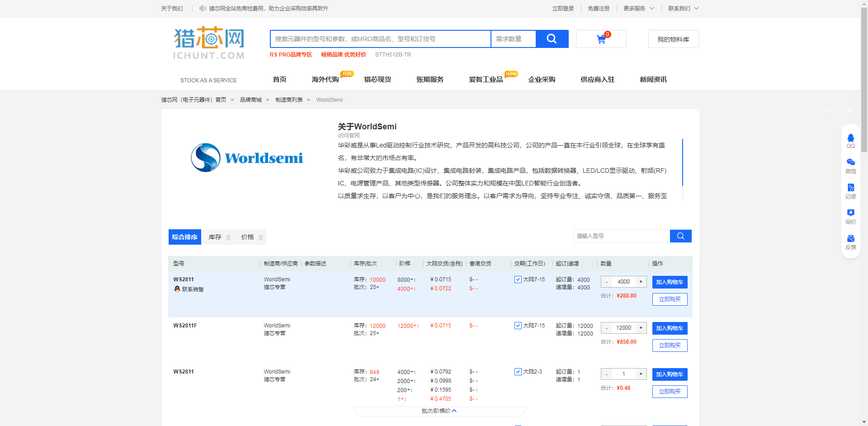Click QQ contact sales icon under WS2811
Image resolution: width=868 pixels, height=426 pixels.
177,289
